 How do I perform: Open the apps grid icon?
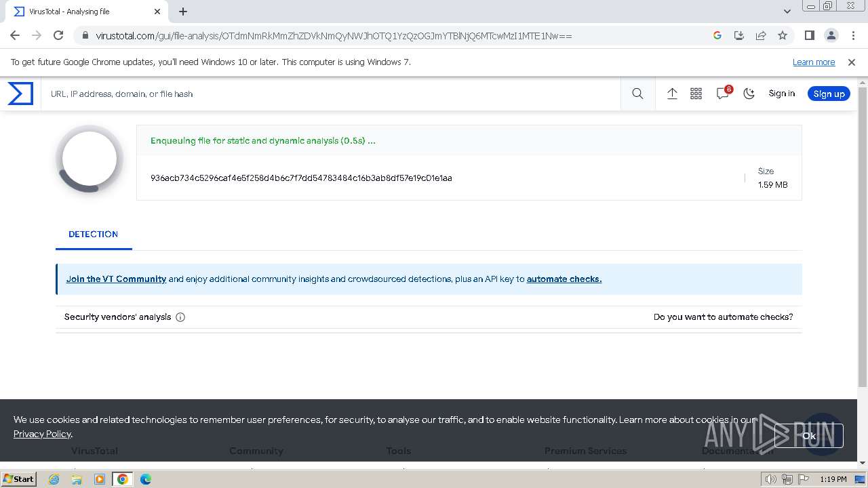(x=696, y=94)
